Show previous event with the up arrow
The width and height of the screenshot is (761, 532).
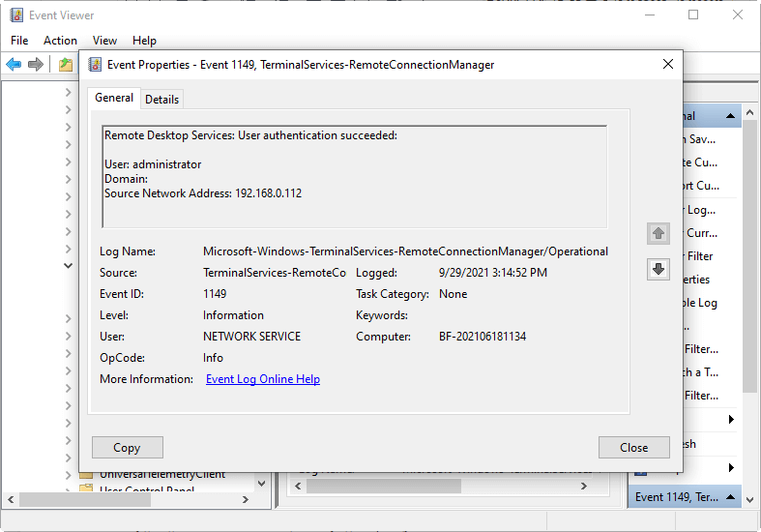click(658, 233)
